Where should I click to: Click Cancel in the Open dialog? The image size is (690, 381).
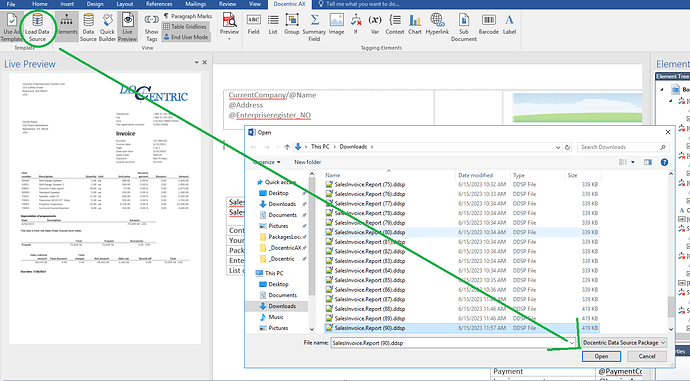tap(647, 356)
